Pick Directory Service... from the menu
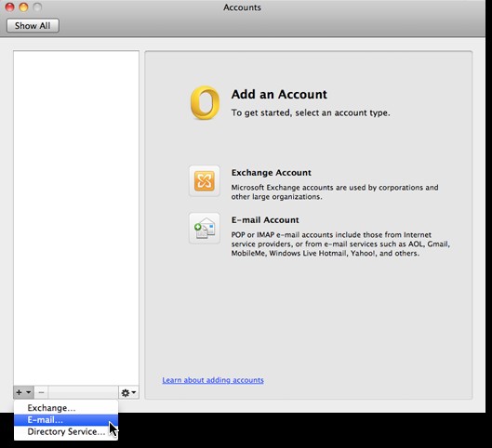The width and height of the screenshot is (492, 448). (x=66, y=431)
